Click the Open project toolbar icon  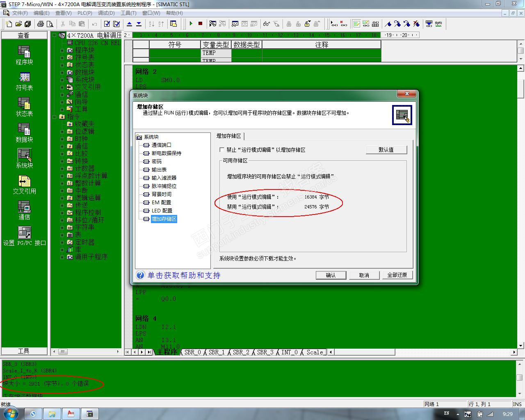click(x=18, y=24)
